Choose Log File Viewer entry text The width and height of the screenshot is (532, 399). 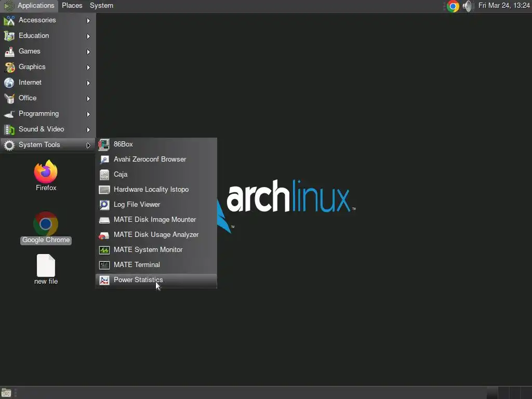point(137,204)
